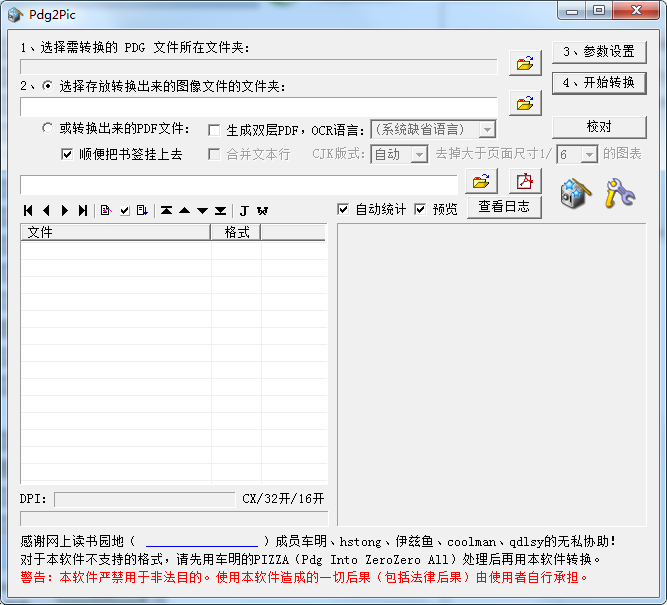
Task: Enable 生成双层PDF checkbox
Action: 214,130
